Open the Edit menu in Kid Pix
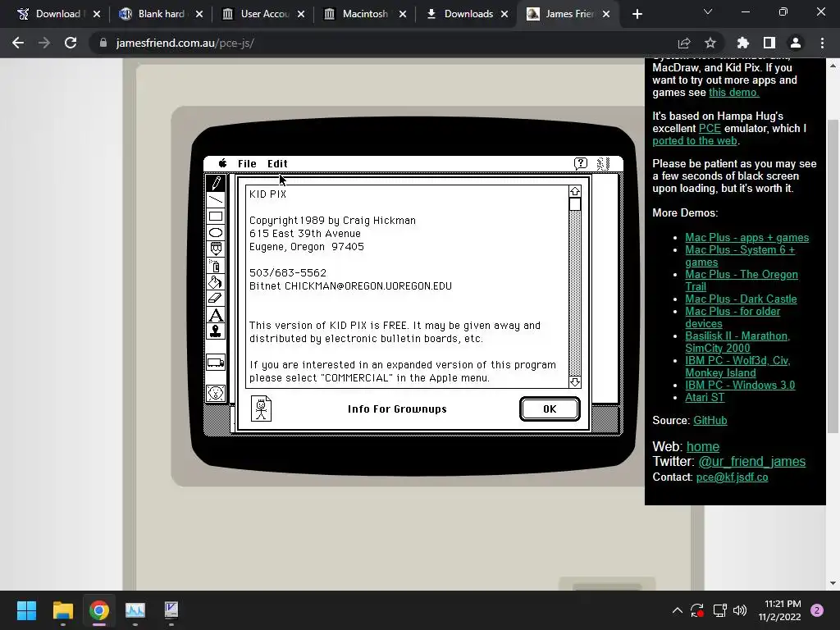Viewport: 840px width, 630px height. click(x=277, y=164)
